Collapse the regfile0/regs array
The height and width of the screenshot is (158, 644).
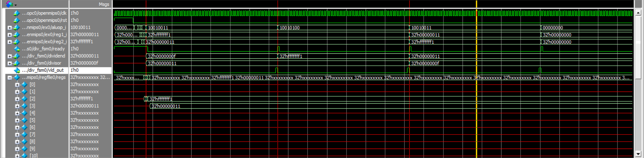pos(10,78)
